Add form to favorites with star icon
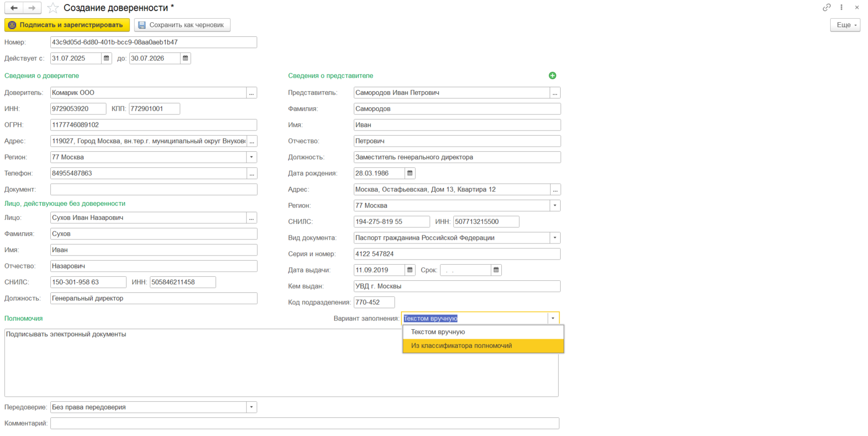Screen dimensions: 868x436 tap(53, 8)
